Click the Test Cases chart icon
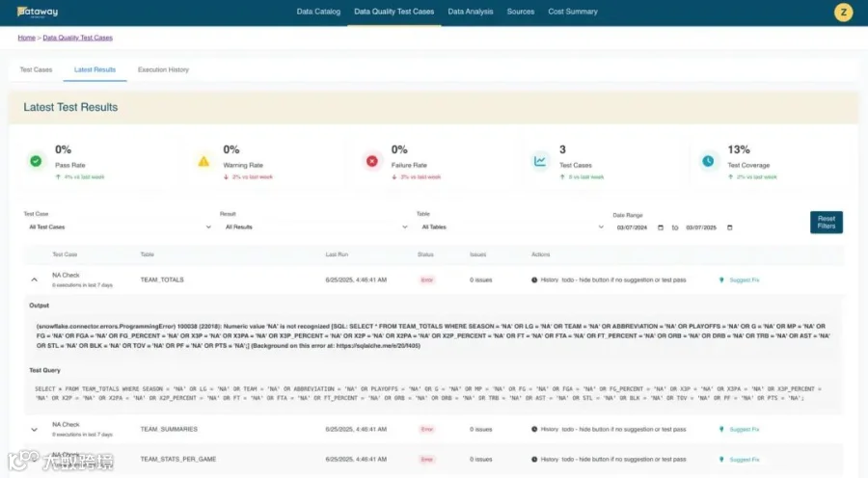Viewport: 868px width, 478px height. [x=540, y=161]
